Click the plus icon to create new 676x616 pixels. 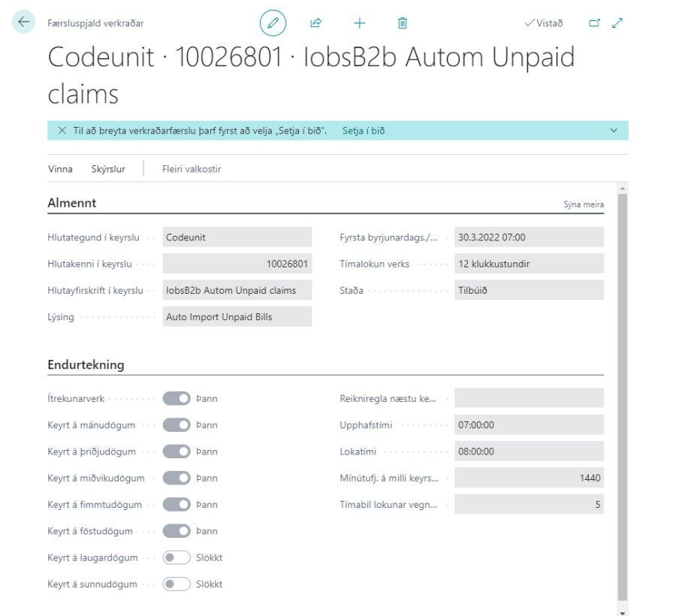359,23
